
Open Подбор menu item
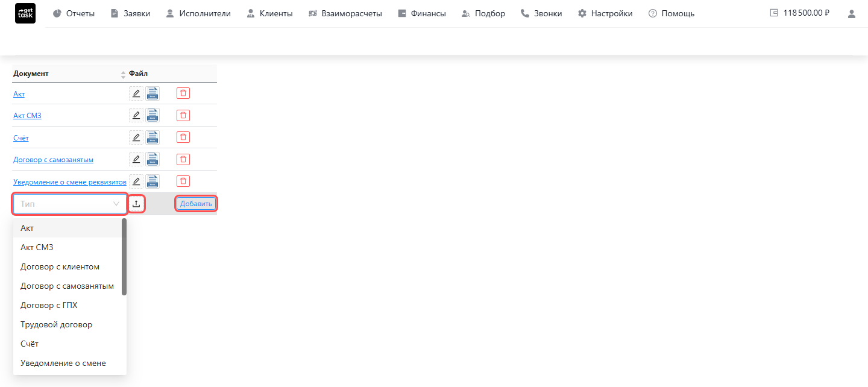pyautogui.click(x=483, y=13)
